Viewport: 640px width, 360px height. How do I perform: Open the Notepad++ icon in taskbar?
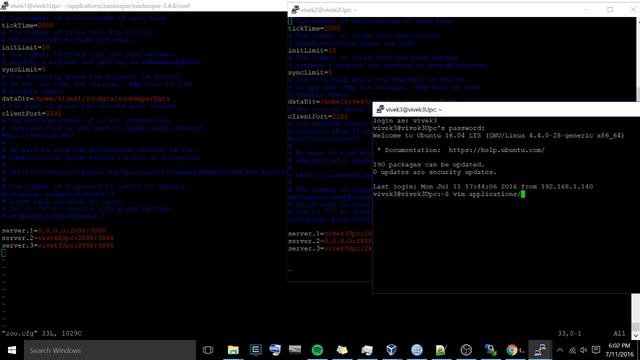441,350
